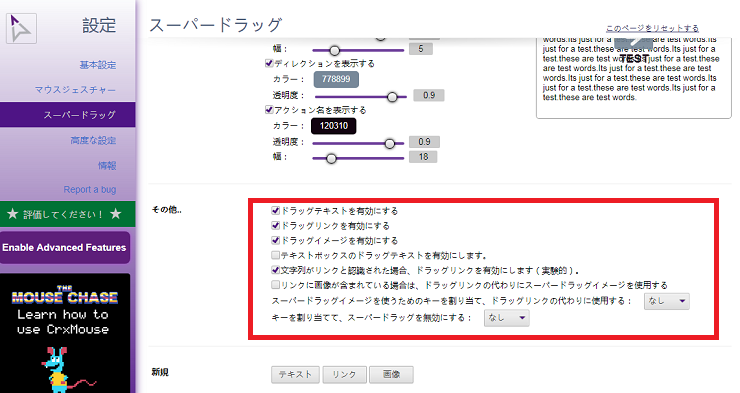Enable リンクに画像が含まれている場合 checkbox
This screenshot has height=393, width=740.
(x=276, y=285)
